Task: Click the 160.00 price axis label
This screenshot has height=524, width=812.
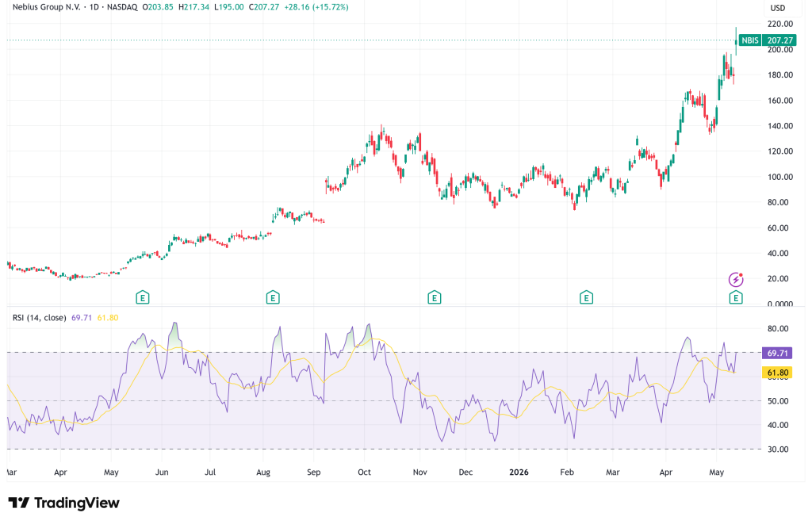Action: (780, 101)
